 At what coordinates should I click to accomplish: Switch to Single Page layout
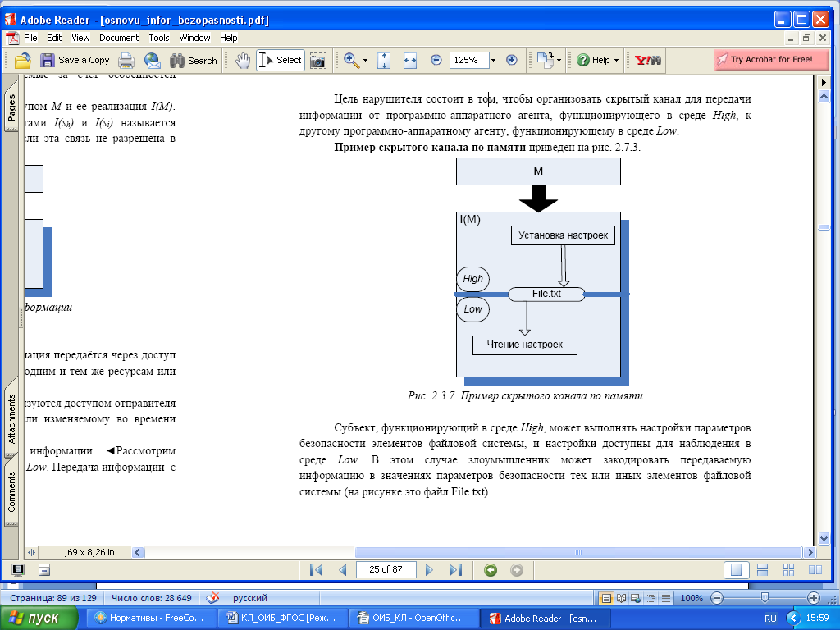736,570
